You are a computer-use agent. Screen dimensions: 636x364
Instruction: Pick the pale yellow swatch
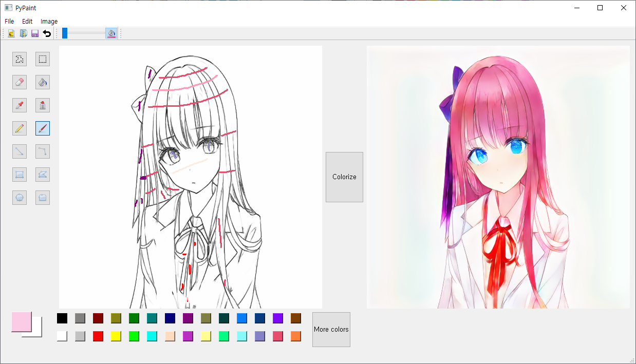tap(206, 336)
